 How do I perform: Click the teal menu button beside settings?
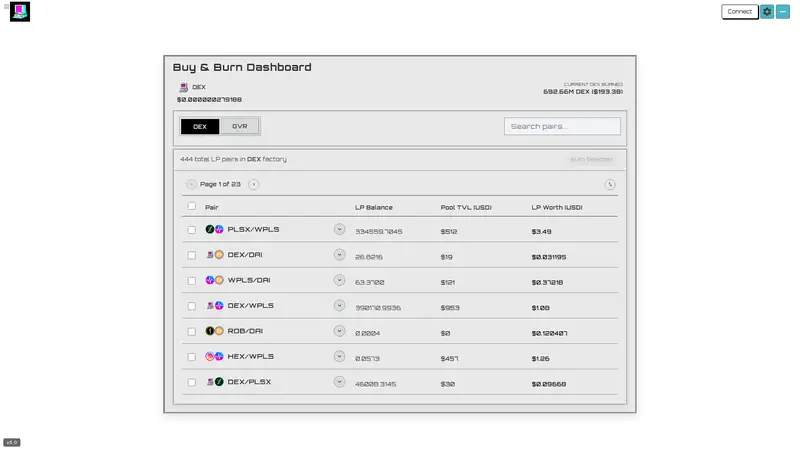783,12
